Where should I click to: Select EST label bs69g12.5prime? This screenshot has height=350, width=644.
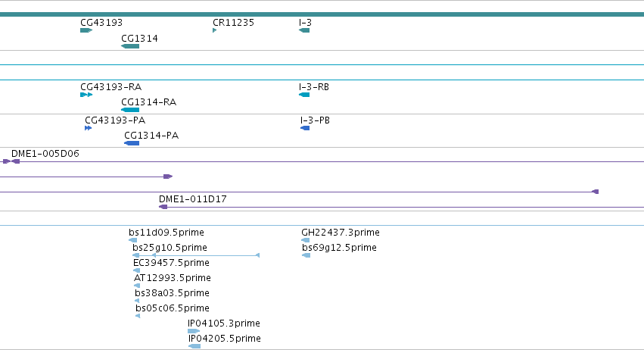[339, 248]
